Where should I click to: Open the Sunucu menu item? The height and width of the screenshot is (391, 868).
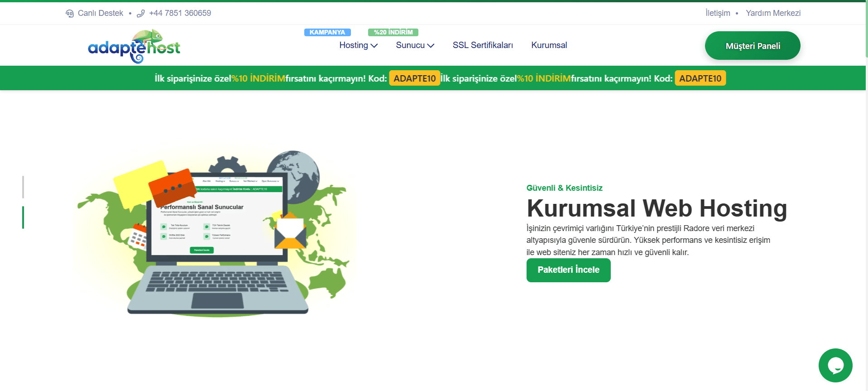pyautogui.click(x=410, y=45)
